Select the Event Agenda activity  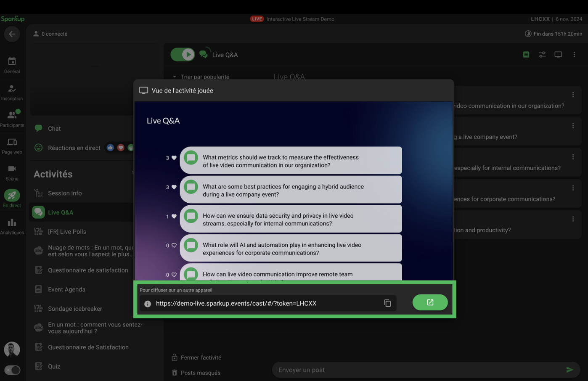click(66, 289)
